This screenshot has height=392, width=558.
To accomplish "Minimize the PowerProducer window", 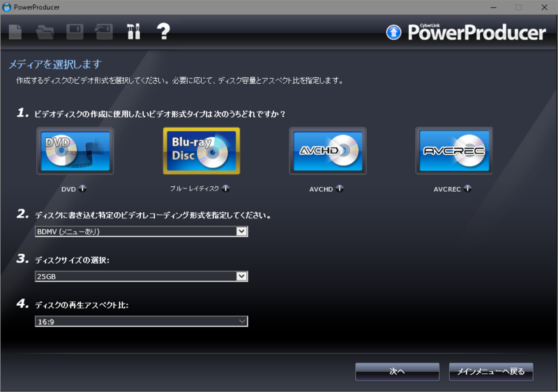I will (x=493, y=7).
